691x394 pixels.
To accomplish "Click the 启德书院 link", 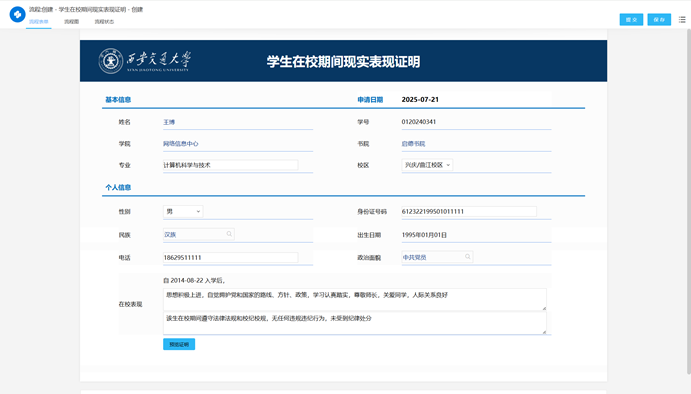I will click(x=413, y=144).
